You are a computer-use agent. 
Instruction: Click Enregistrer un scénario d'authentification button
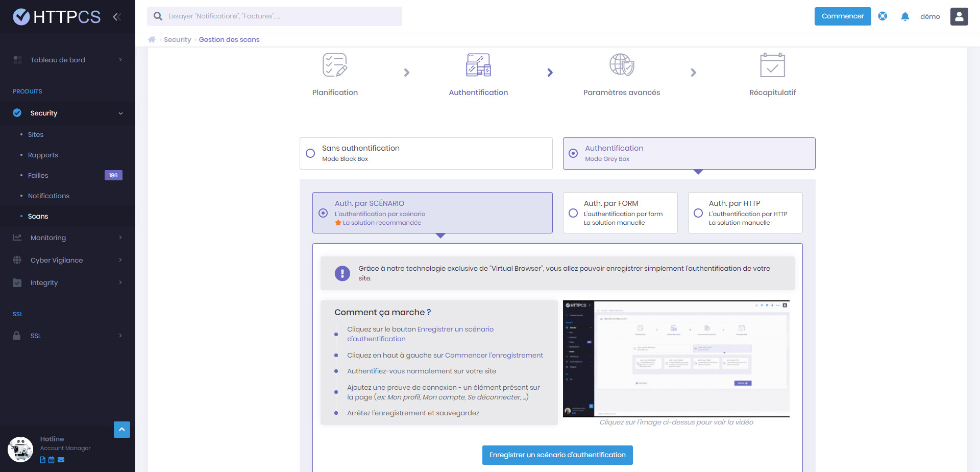(x=557, y=455)
